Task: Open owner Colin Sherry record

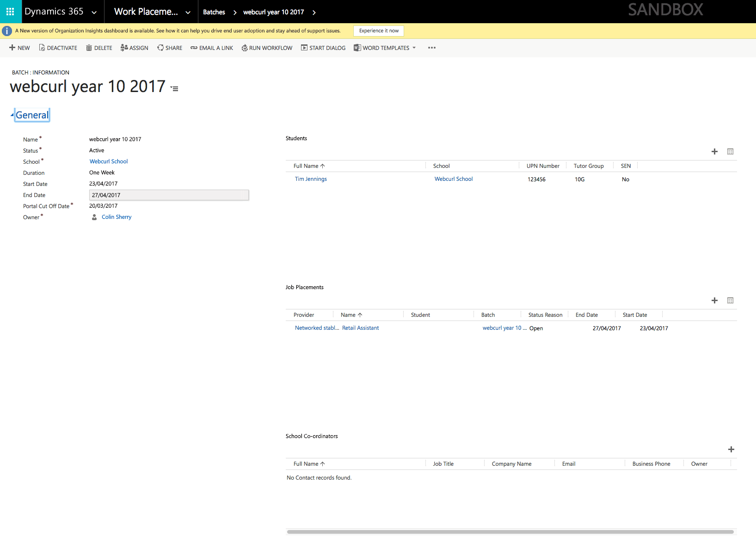Action: click(116, 216)
